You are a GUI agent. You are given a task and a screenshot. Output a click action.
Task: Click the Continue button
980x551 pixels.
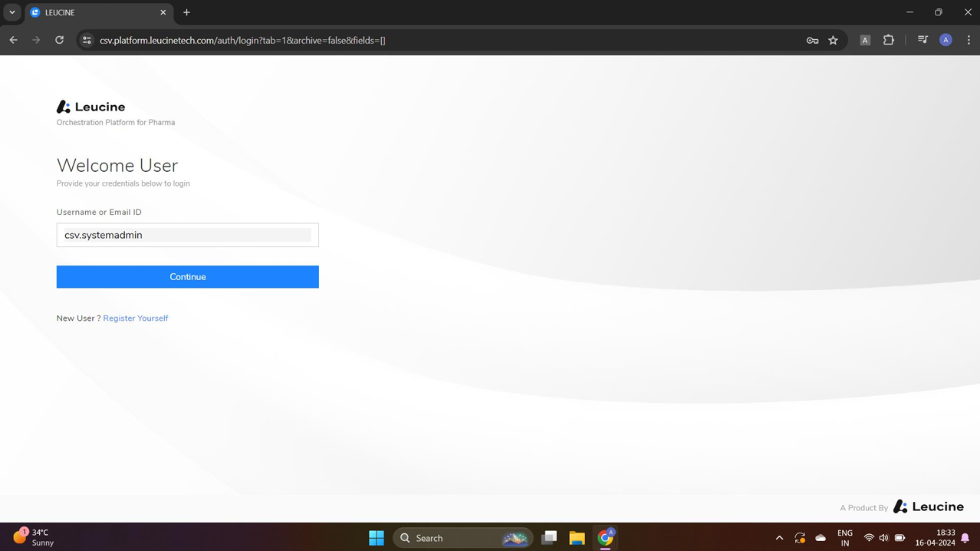click(187, 277)
